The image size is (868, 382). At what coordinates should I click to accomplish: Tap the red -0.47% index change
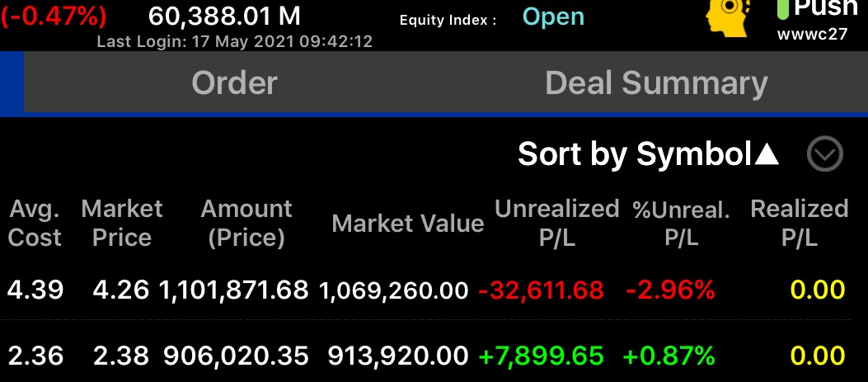pyautogui.click(x=53, y=16)
